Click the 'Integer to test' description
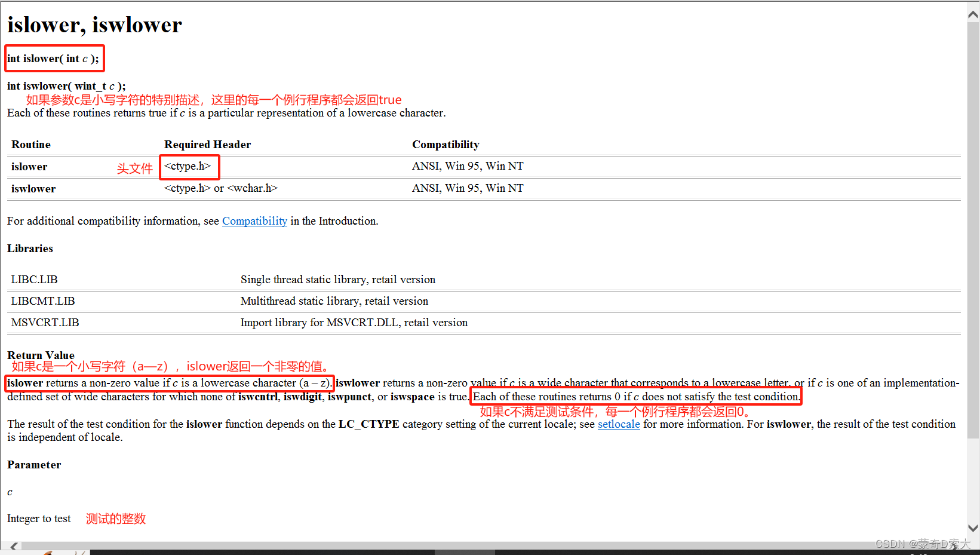The image size is (980, 555). [x=39, y=519]
